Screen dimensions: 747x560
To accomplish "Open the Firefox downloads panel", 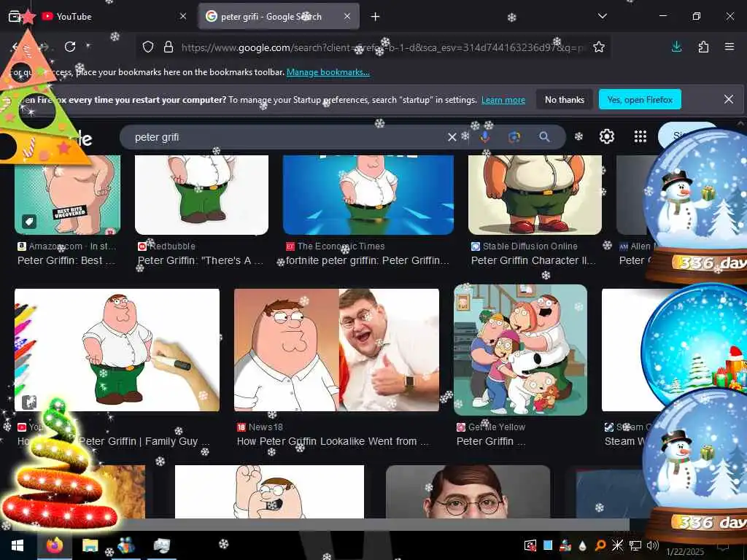I will pyautogui.click(x=676, y=47).
